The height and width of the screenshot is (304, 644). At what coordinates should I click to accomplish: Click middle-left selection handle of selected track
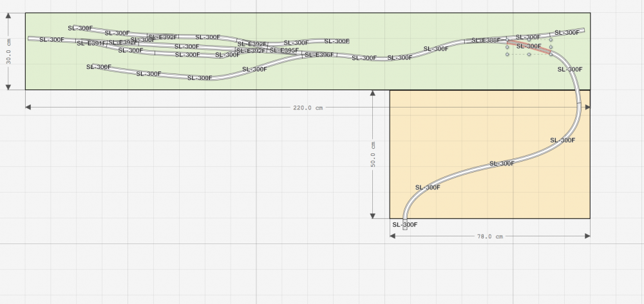click(507, 47)
